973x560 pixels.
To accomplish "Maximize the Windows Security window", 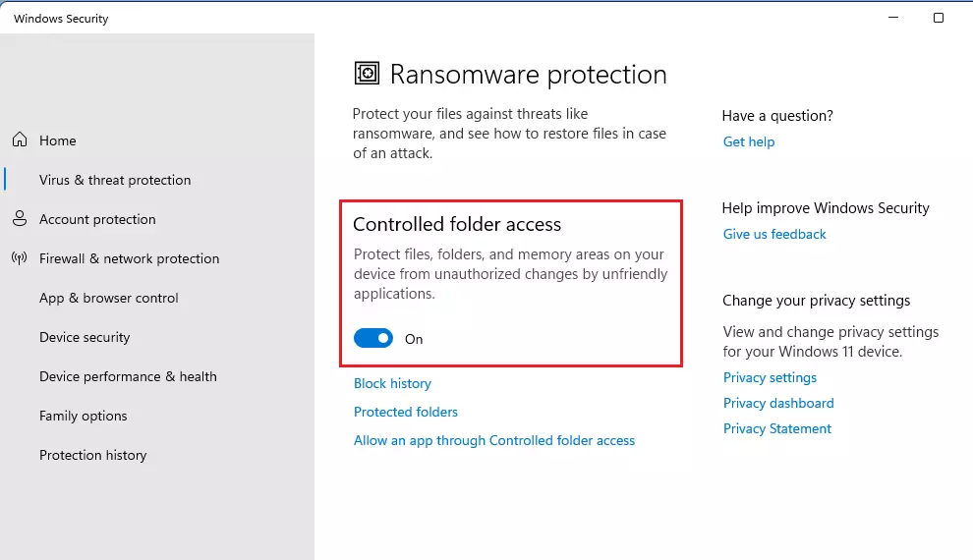I will pos(939,18).
